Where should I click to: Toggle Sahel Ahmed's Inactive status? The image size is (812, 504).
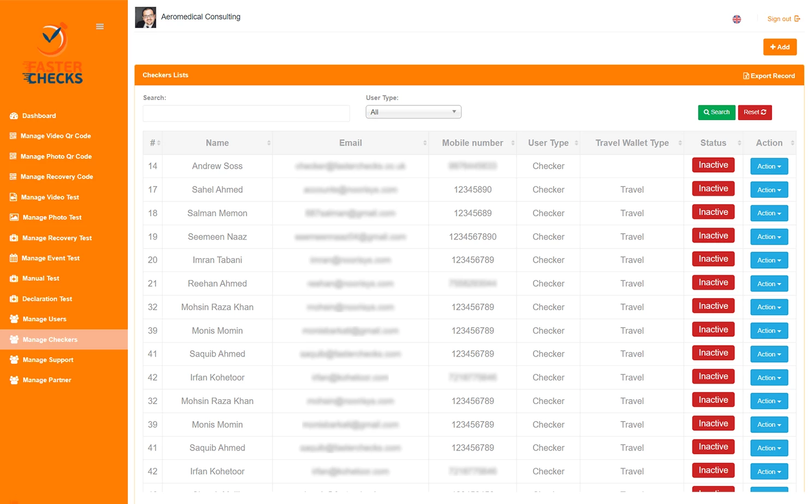(713, 188)
